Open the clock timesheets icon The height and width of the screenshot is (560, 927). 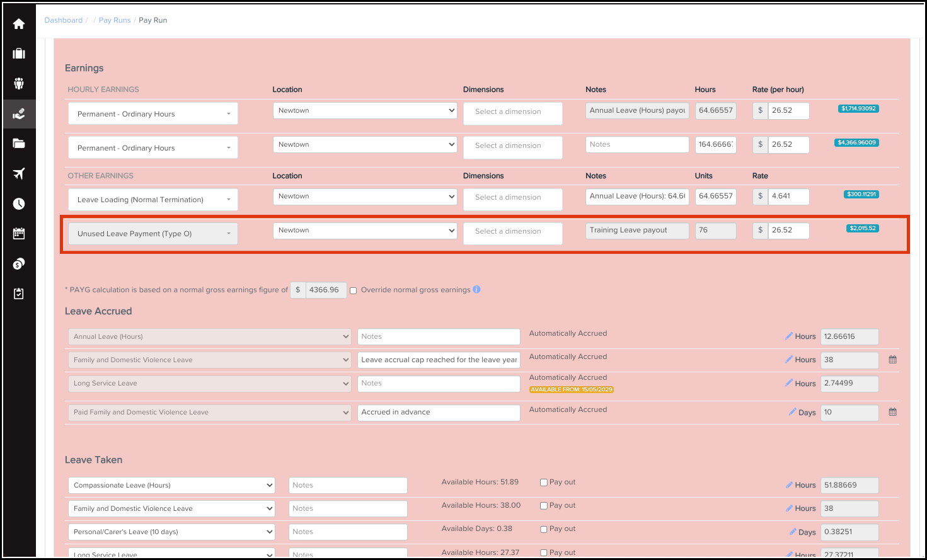pyautogui.click(x=19, y=203)
